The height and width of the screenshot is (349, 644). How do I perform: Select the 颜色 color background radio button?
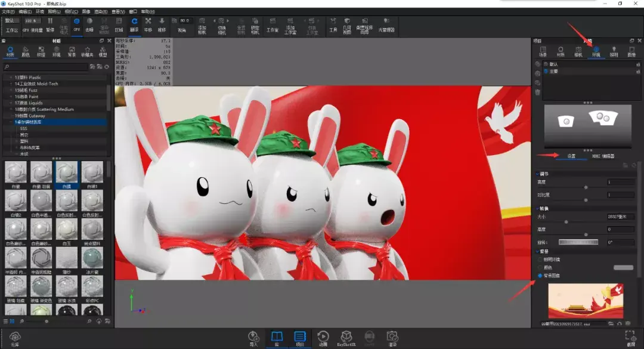[x=540, y=268]
